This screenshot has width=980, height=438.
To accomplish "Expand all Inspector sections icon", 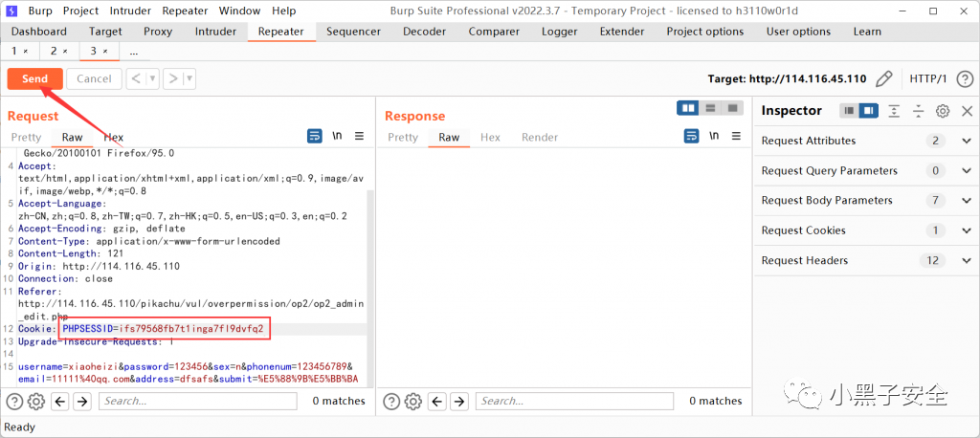I will pos(894,111).
